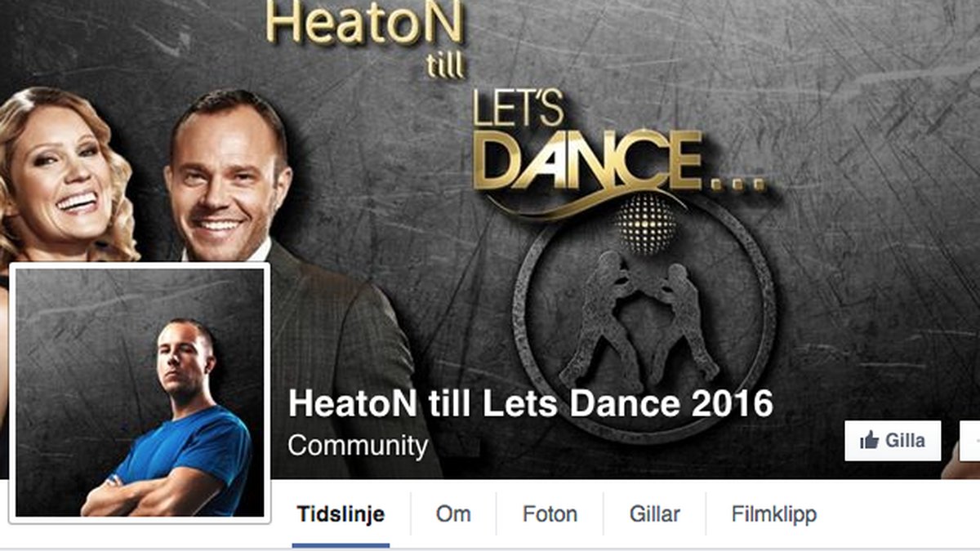
Task: Click the Community category label
Action: tap(358, 446)
